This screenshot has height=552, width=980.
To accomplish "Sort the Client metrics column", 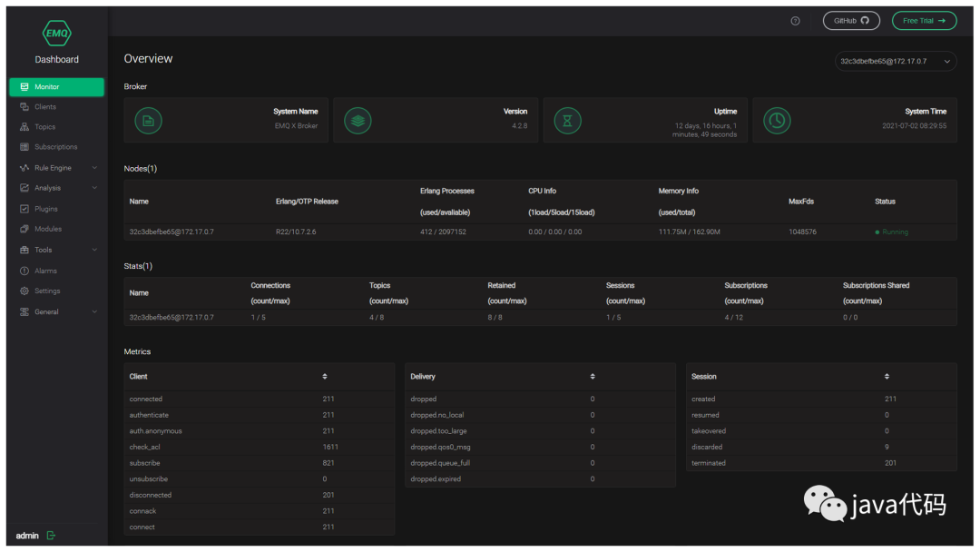I will [x=324, y=377].
